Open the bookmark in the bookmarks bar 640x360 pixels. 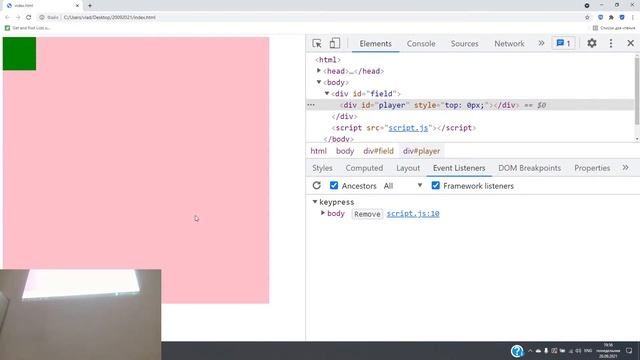click(27, 28)
